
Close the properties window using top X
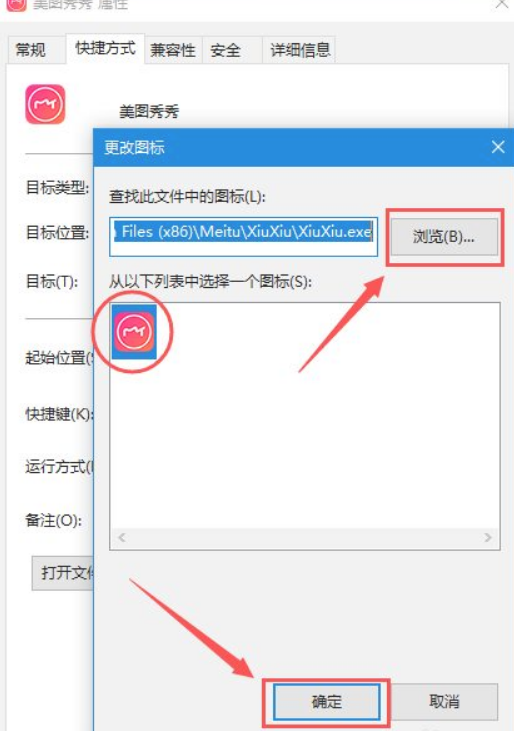click(x=502, y=5)
